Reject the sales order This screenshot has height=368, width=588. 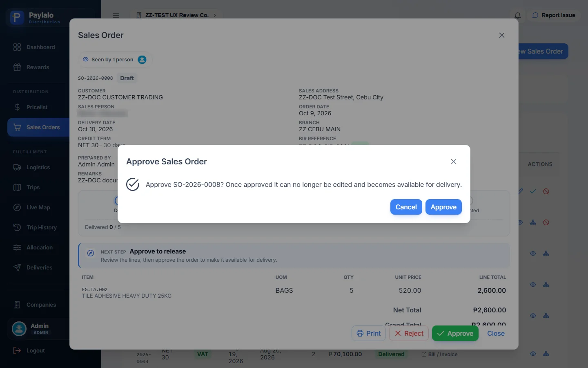[409, 333]
